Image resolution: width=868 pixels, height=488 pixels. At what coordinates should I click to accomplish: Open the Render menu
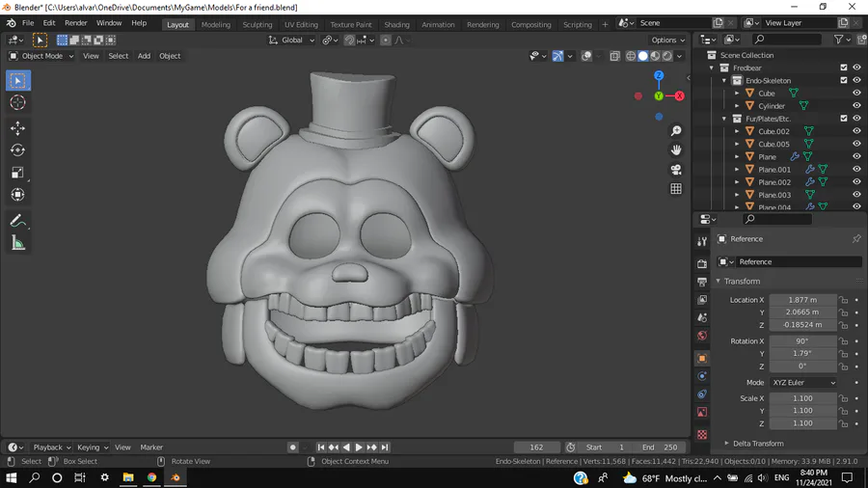click(76, 23)
